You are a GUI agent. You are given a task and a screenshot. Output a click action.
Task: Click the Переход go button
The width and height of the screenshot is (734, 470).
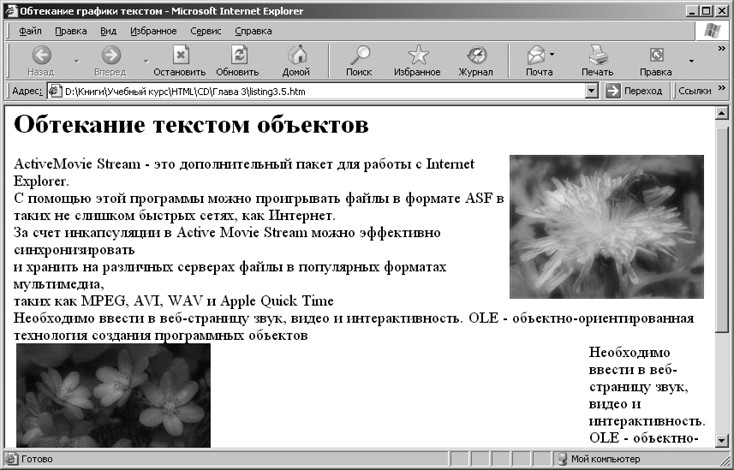tap(633, 91)
